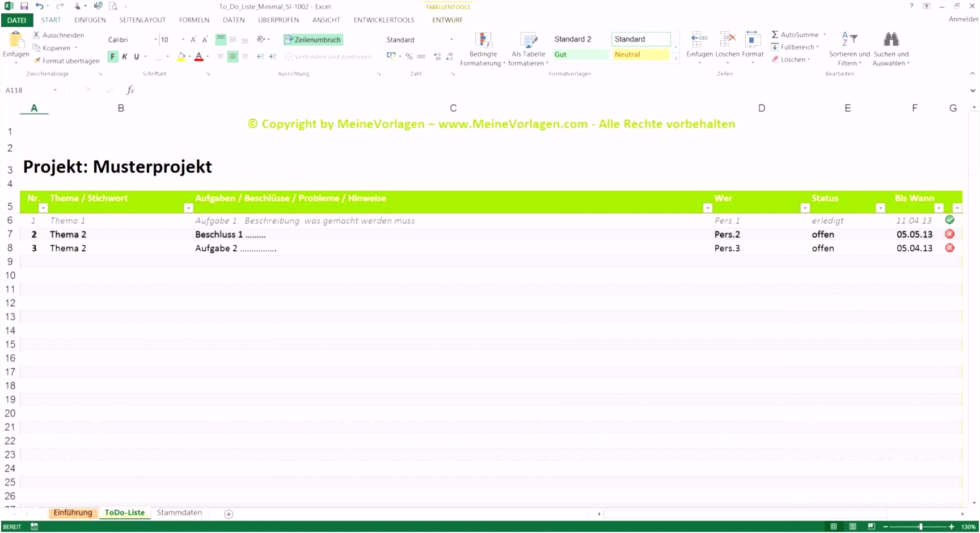The width and height of the screenshot is (980, 533).
Task: Undo the last action
Action: [39, 6]
